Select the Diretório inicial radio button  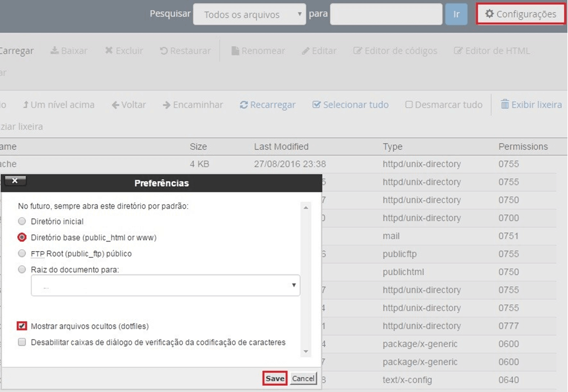tap(22, 221)
